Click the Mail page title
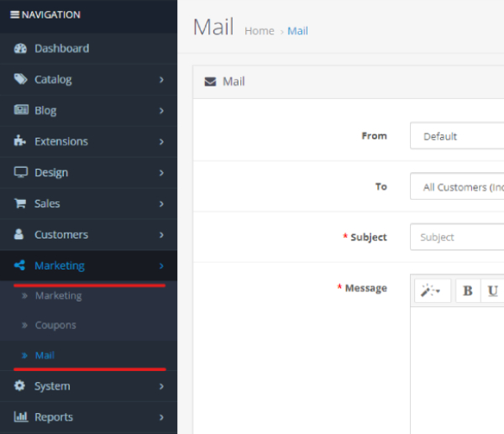 [213, 27]
